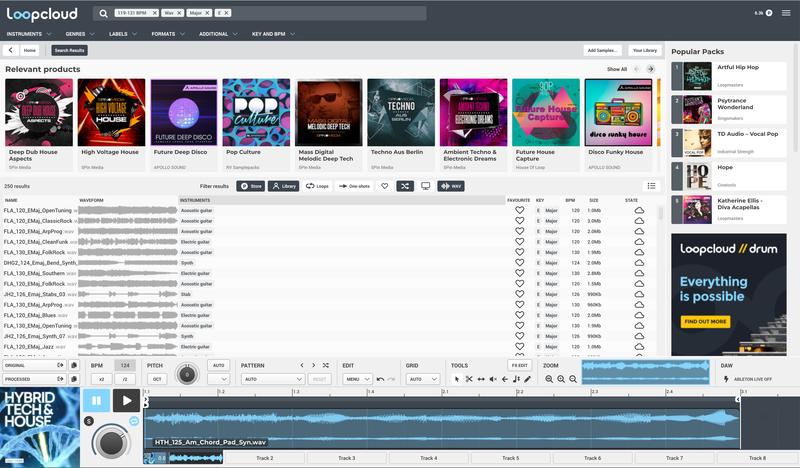
Task: Toggle the Library filter button
Action: 283,186
